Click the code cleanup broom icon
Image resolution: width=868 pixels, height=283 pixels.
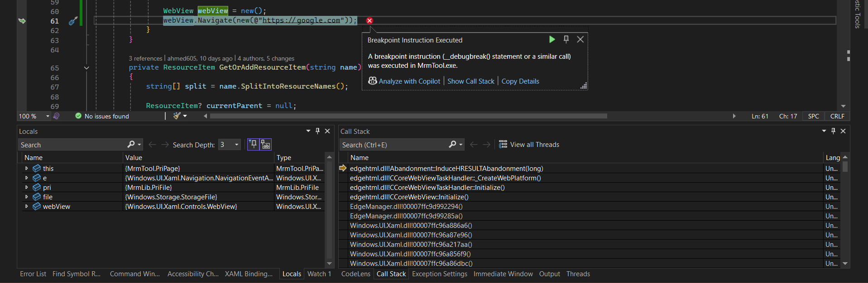[x=177, y=116]
